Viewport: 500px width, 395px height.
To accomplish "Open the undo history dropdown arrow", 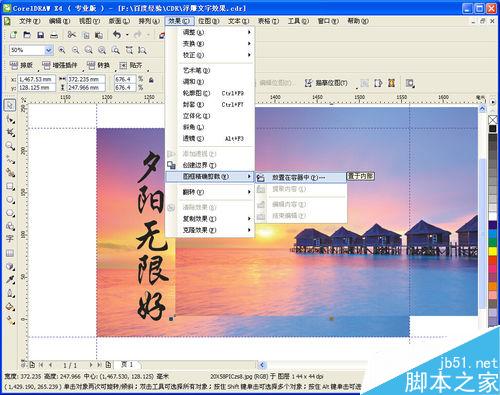I will tap(127, 35).
